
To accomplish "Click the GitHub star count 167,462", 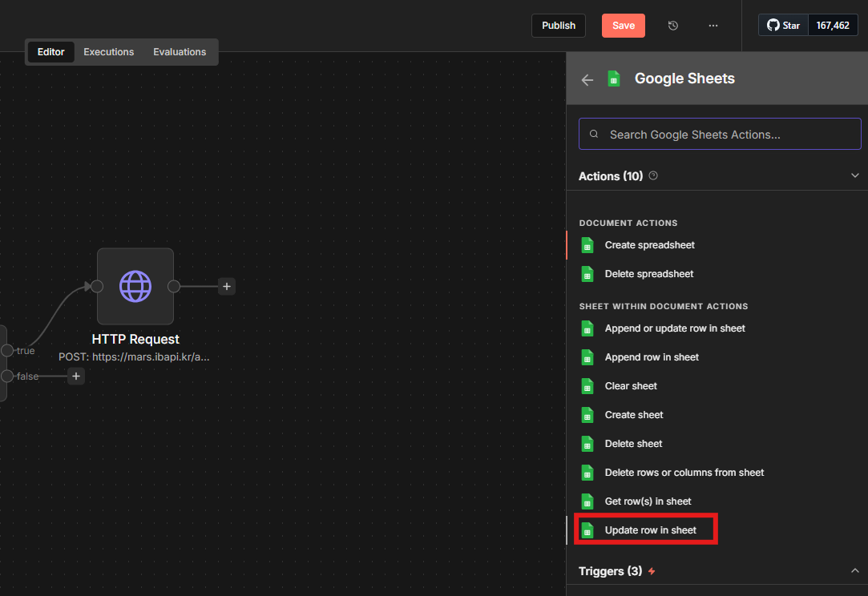I will [833, 26].
